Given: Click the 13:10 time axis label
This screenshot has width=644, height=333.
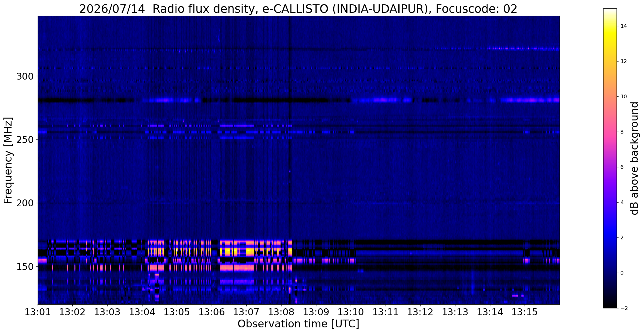Looking at the screenshot, I should (x=351, y=312).
